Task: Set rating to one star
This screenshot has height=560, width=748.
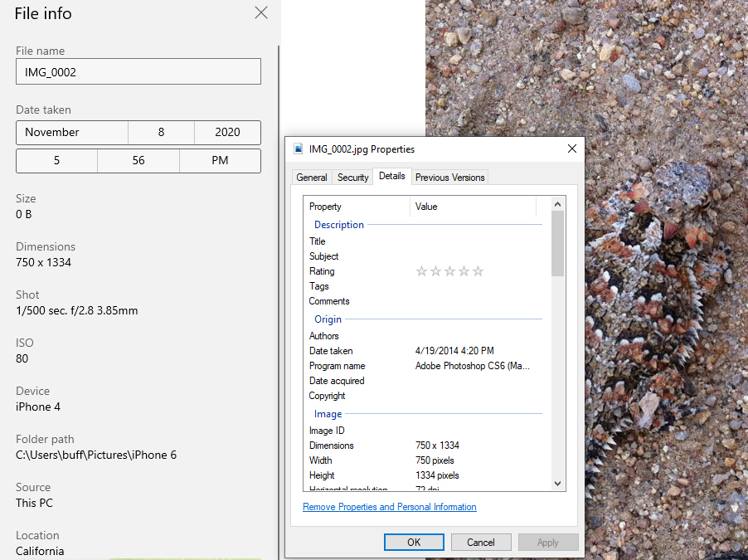Action: [421, 271]
